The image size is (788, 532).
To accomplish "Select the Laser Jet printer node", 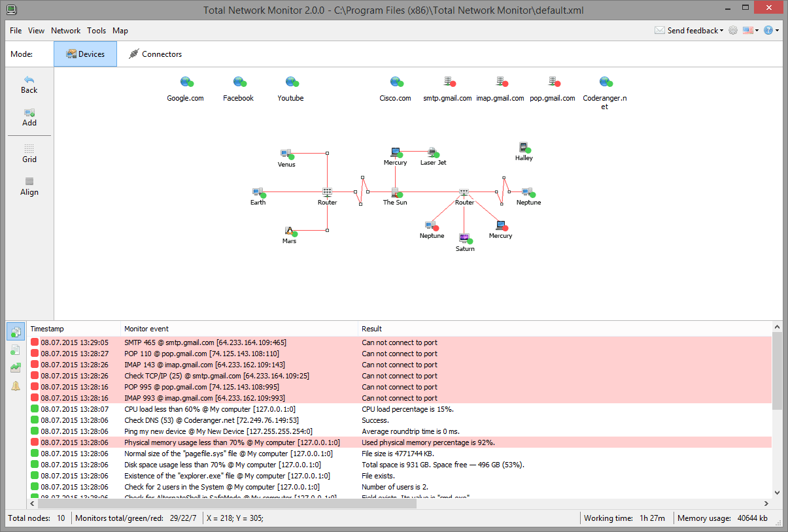I will coord(432,152).
